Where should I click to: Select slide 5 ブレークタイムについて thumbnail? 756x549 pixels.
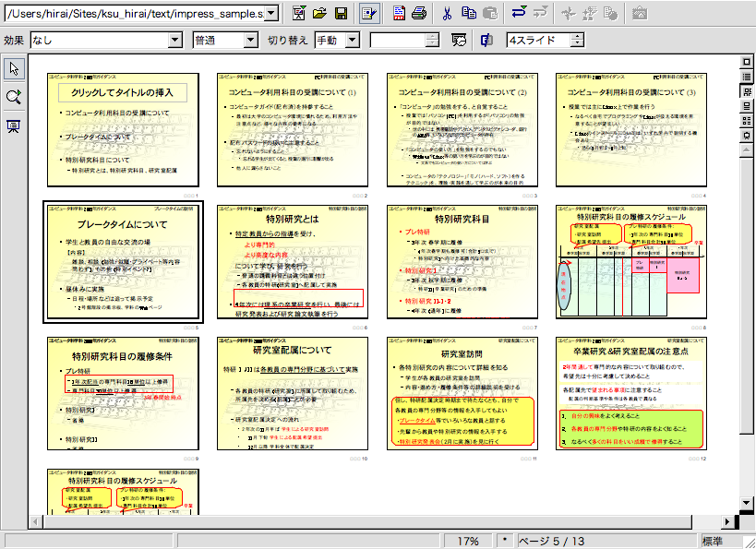pyautogui.click(x=123, y=262)
